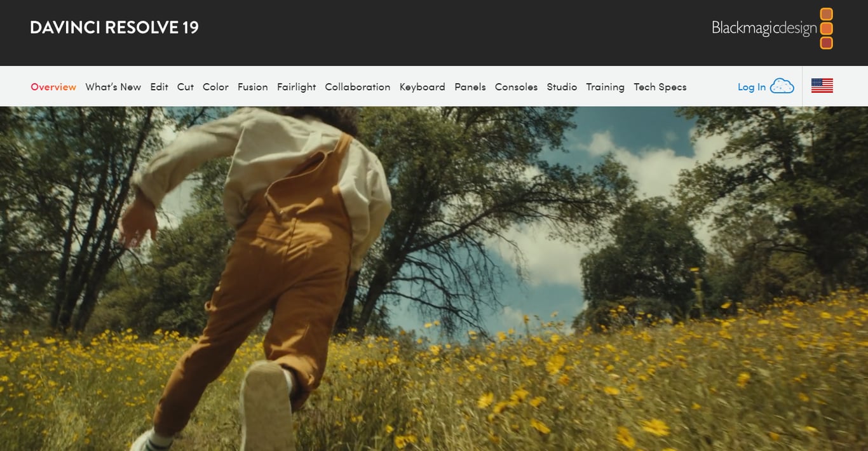
Task: Open the Panels section
Action: point(470,87)
